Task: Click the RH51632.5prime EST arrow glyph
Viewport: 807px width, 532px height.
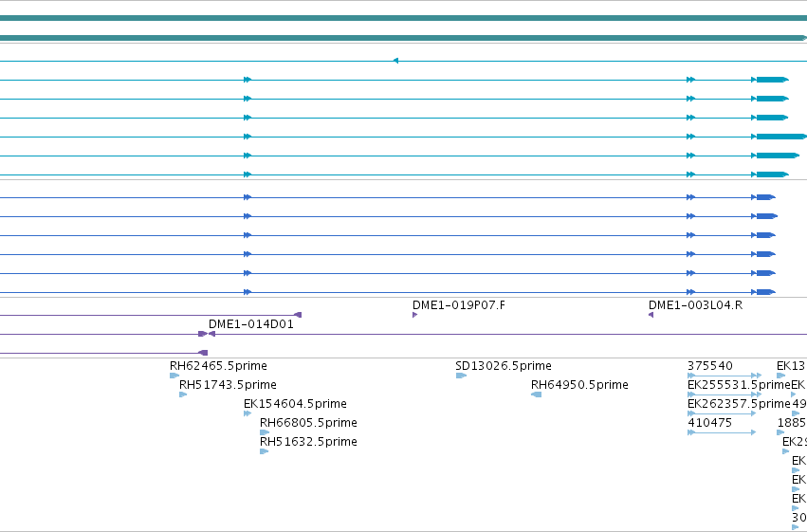Action: pyautogui.click(x=264, y=451)
